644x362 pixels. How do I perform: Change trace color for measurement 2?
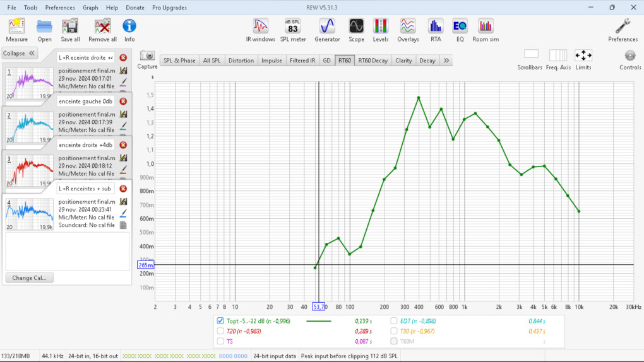pos(123,126)
